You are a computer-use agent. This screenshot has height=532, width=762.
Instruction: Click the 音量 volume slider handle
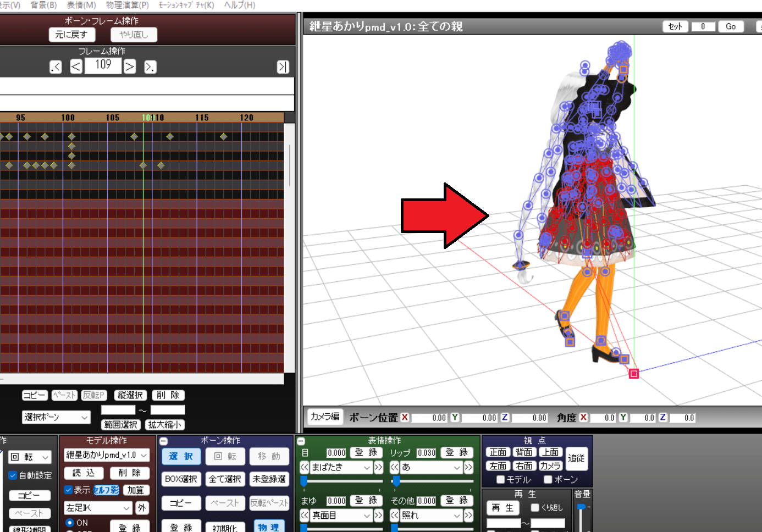[581, 507]
